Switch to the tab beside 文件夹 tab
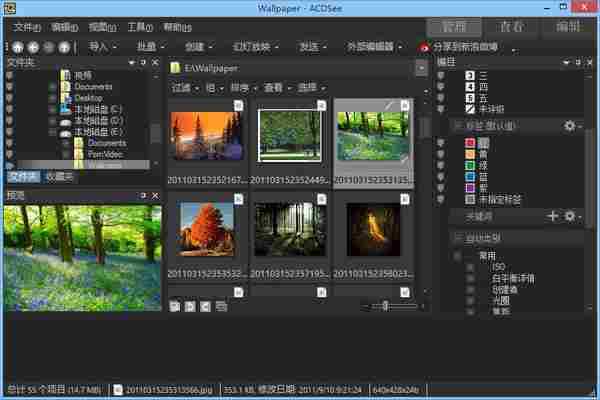 (x=59, y=177)
